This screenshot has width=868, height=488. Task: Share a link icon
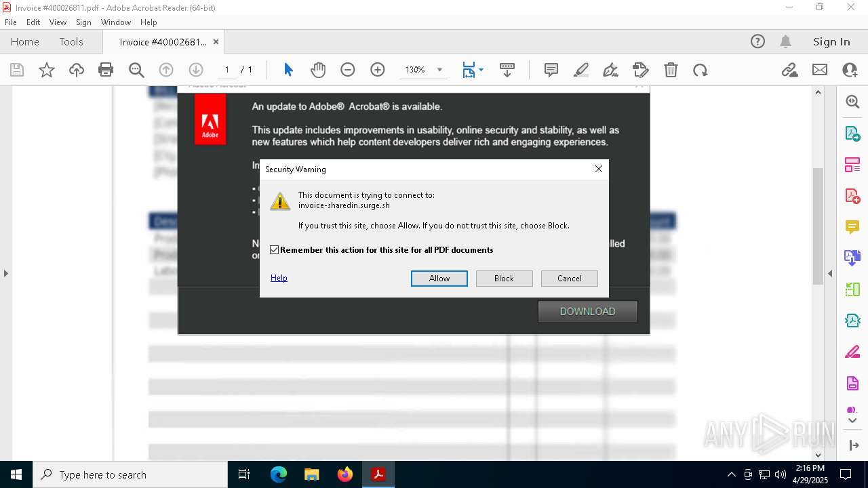click(x=790, y=70)
